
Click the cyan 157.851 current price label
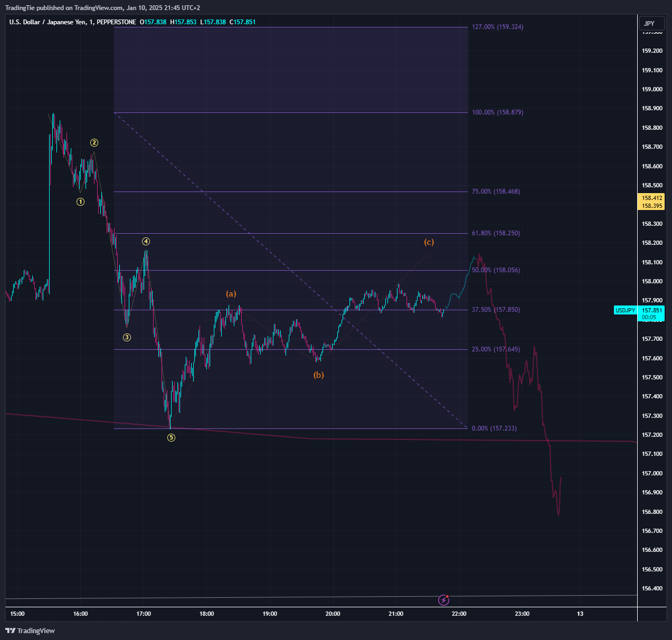pyautogui.click(x=652, y=311)
